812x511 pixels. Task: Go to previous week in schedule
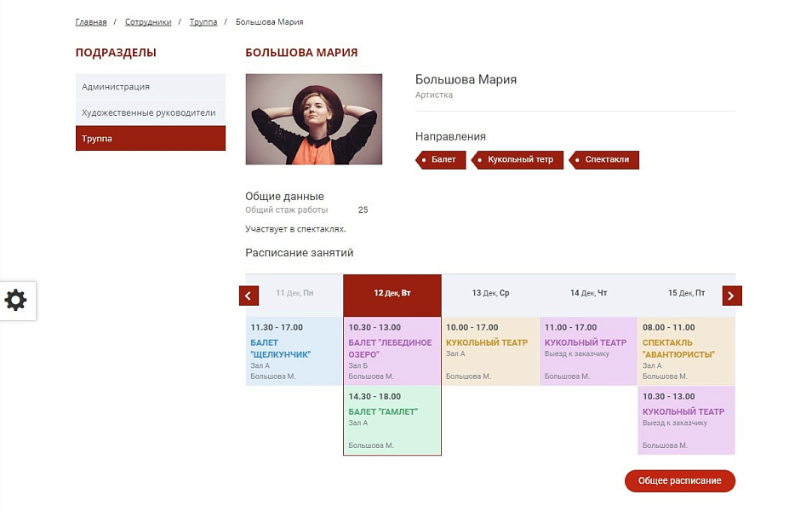[249, 296]
